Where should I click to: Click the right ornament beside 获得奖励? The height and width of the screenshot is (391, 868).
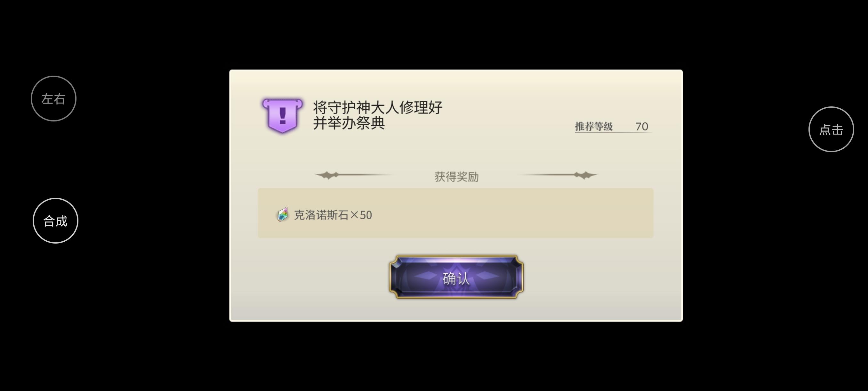(x=558, y=175)
